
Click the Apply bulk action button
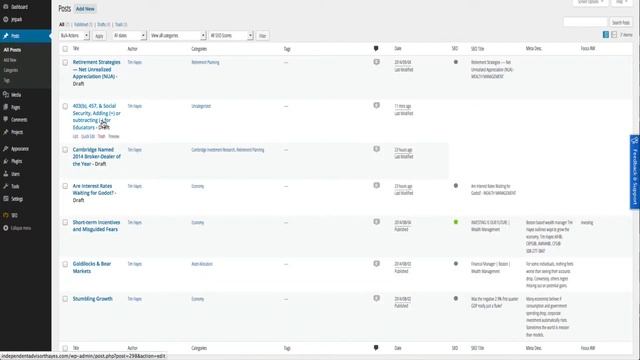(99, 36)
